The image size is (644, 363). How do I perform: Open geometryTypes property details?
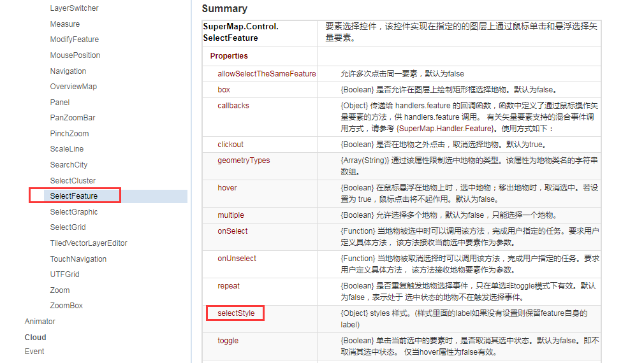coord(244,160)
